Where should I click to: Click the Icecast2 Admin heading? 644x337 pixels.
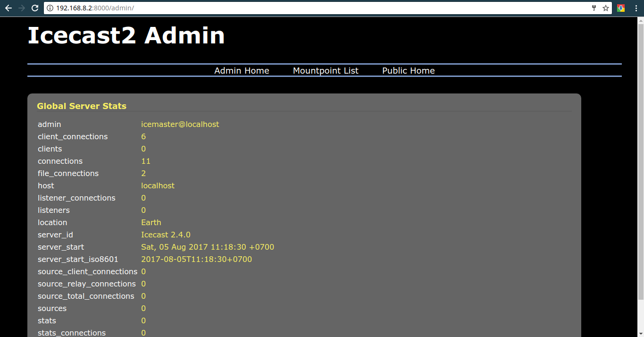click(126, 35)
